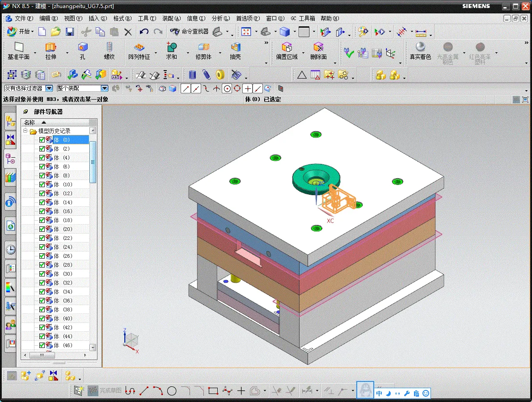Select the 抽壳 shell tool
532x402 pixels.
(236, 51)
